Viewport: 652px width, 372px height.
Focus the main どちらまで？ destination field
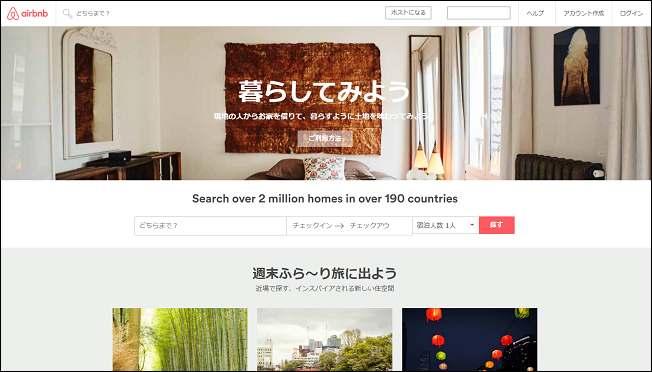tap(210, 226)
